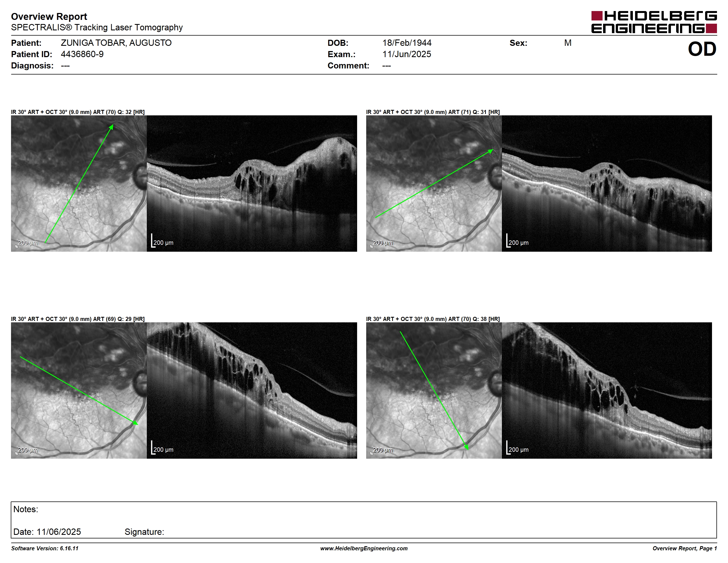728x563 pixels.
Task: Click scan caption with ART (70) Q: 32
Action: click(x=78, y=112)
